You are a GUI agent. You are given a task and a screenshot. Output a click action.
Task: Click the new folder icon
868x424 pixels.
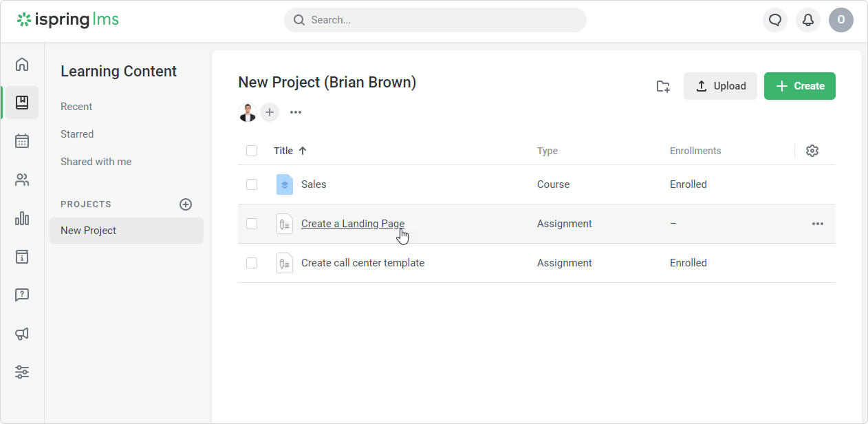(662, 86)
